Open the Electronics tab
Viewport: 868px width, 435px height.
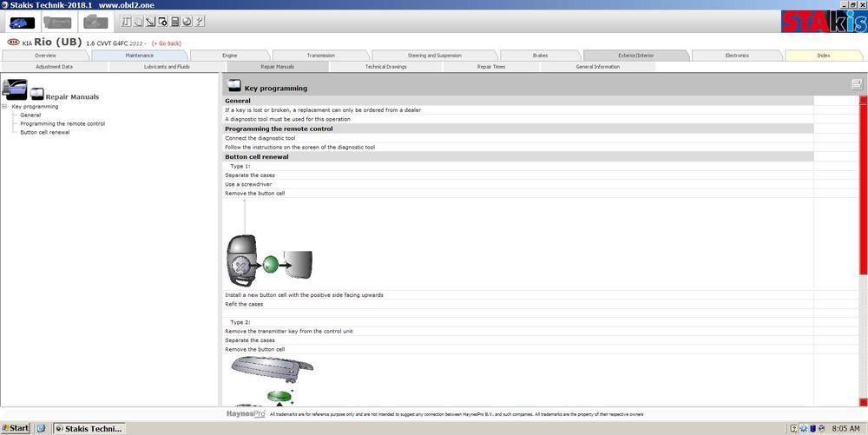(737, 56)
